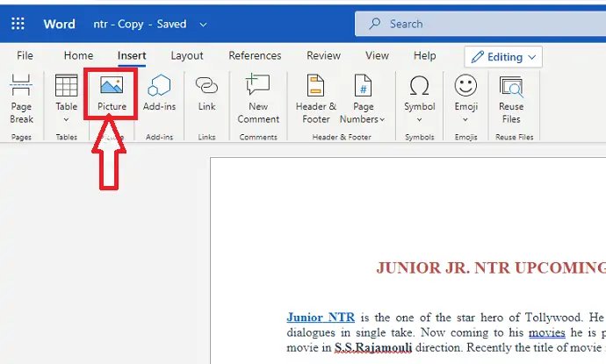The width and height of the screenshot is (606, 364).
Task: Click the Emoji smiley icon
Action: 465,85
